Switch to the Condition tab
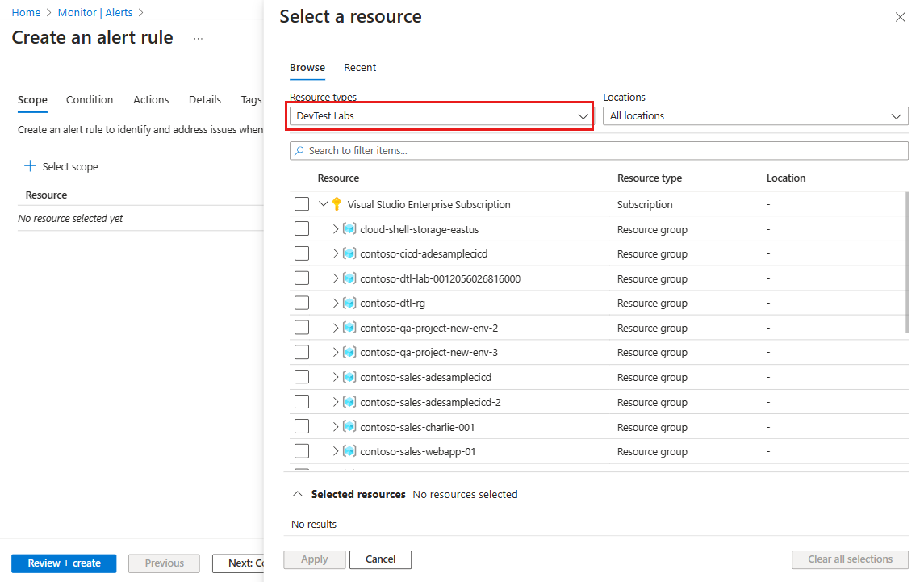Screen dimensions: 924x582 click(90, 99)
